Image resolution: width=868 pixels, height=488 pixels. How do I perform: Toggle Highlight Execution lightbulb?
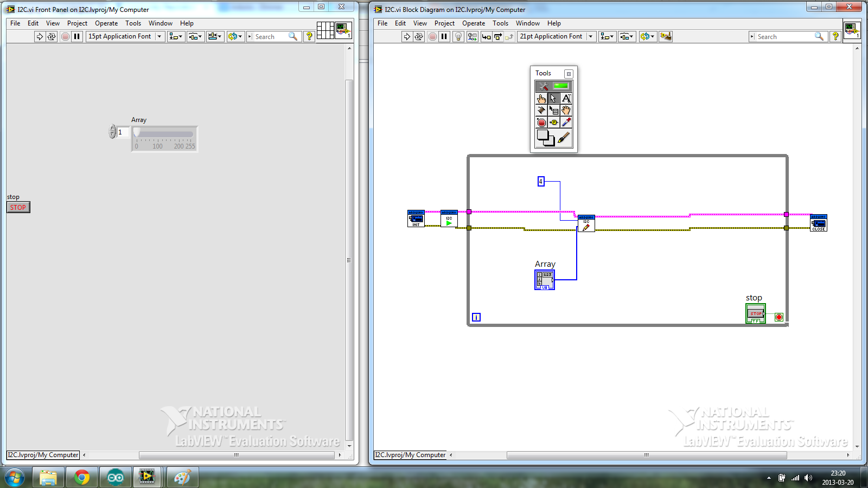458,36
